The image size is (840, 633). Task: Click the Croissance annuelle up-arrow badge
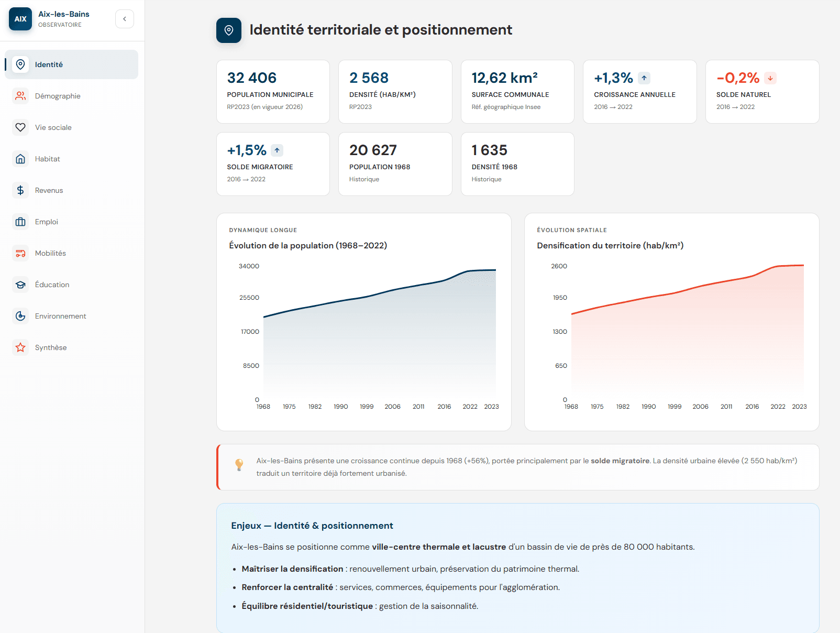point(644,78)
